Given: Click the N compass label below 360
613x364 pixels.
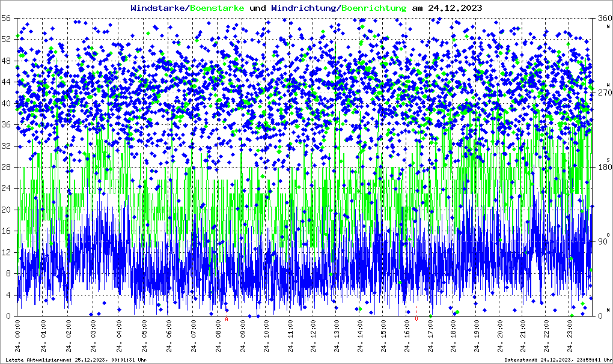Looking at the screenshot, I should pos(608,26).
